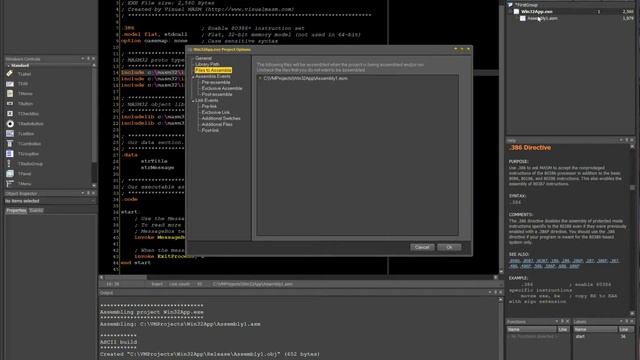Open the Object Inspector panel dropdown arrow
This screenshot has width=640, height=360.
[x=82, y=193]
